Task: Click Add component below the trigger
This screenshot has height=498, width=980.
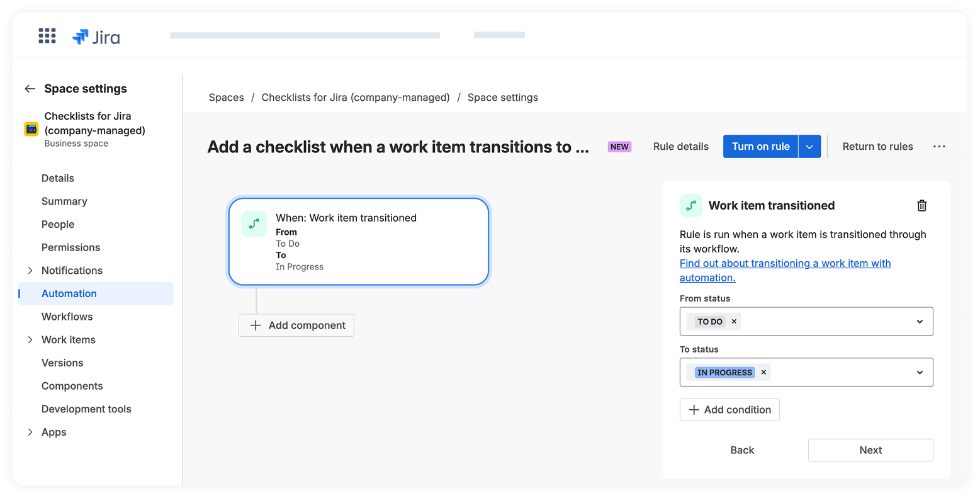Action: click(x=296, y=325)
